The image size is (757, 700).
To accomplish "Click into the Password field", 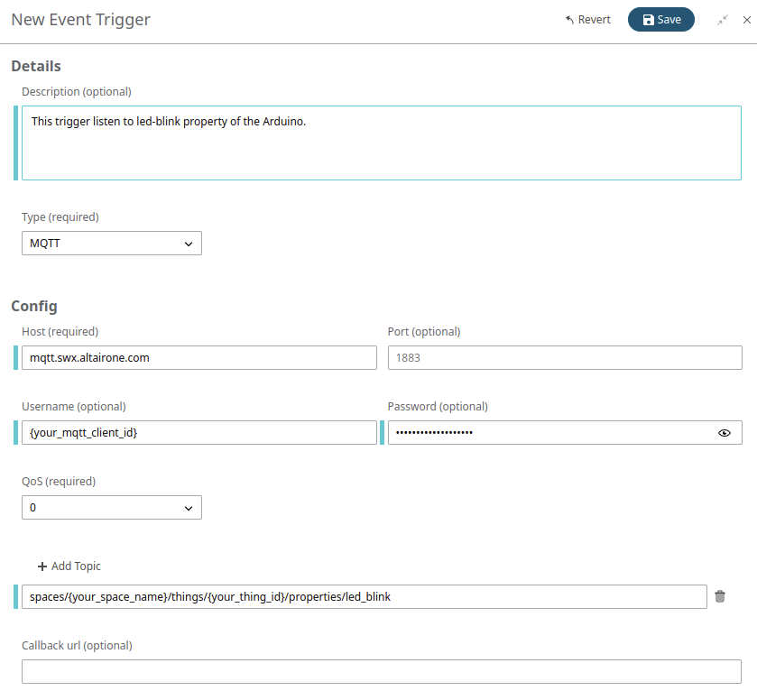I will click(550, 433).
